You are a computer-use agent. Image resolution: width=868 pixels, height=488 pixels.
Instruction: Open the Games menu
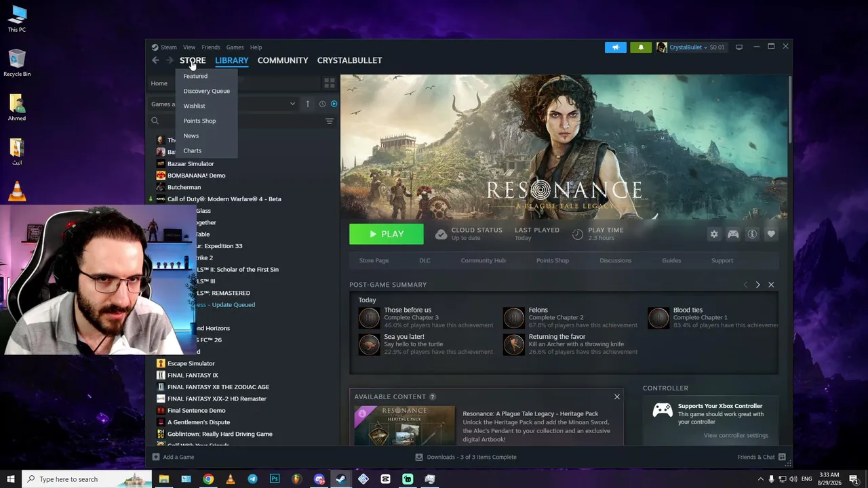click(235, 47)
